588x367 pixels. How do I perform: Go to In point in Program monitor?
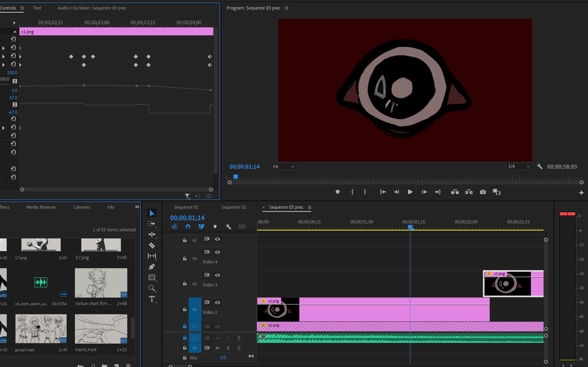[383, 192]
